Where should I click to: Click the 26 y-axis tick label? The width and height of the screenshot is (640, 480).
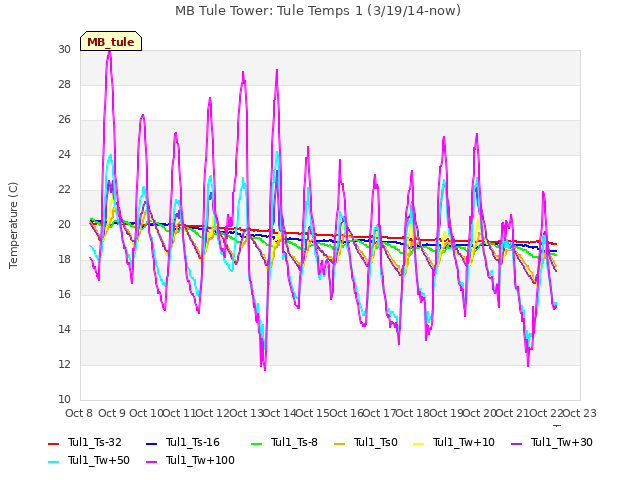point(64,120)
